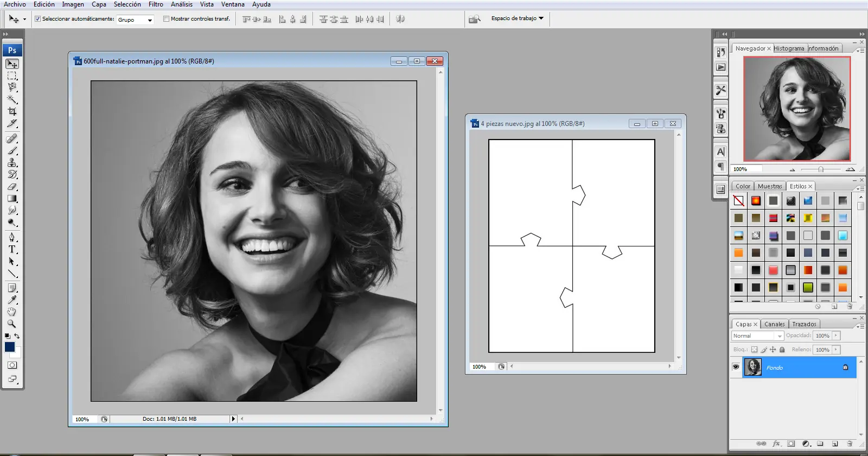Select the Hand tool
868x456 pixels.
[12, 312]
